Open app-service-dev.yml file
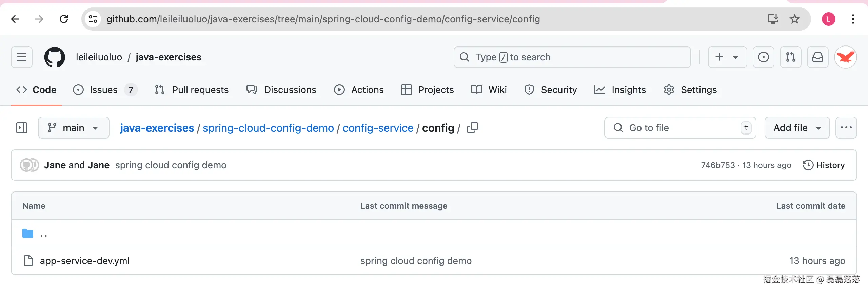 [85, 261]
